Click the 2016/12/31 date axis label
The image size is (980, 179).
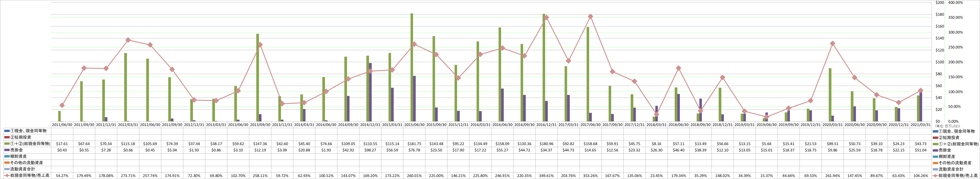coord(547,125)
